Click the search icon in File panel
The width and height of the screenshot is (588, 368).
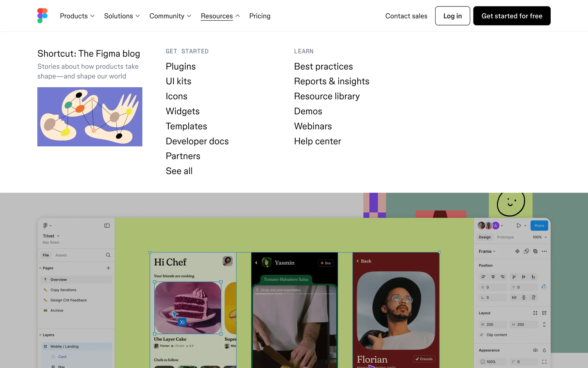coord(108,255)
